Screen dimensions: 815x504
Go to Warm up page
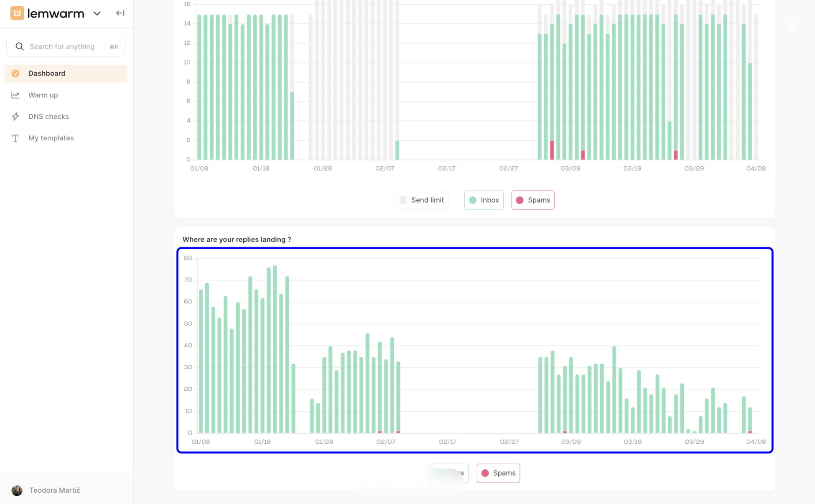43,95
